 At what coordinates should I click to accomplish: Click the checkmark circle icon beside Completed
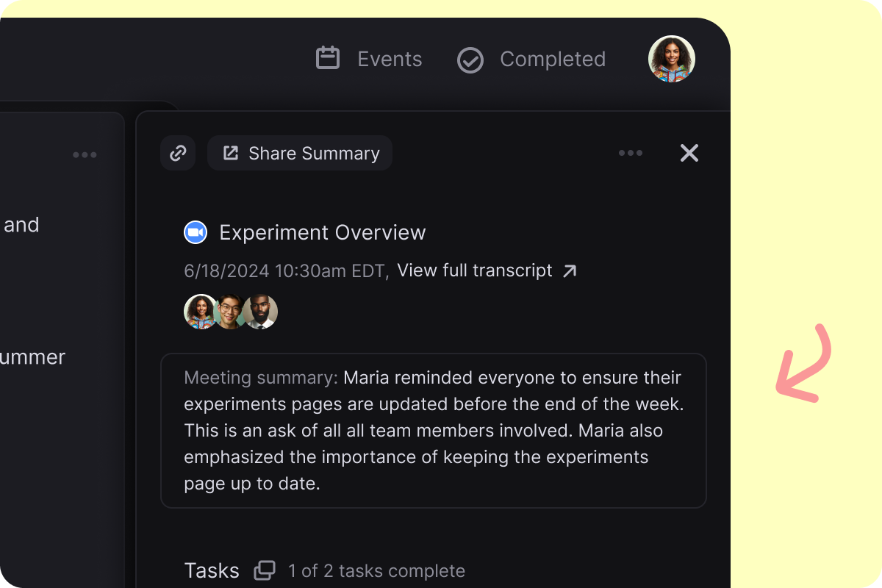470,60
